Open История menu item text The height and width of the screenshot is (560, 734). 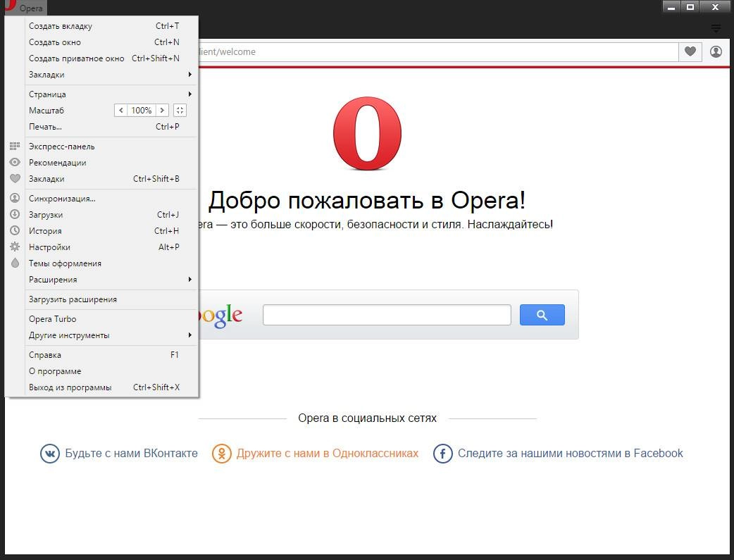(x=45, y=231)
